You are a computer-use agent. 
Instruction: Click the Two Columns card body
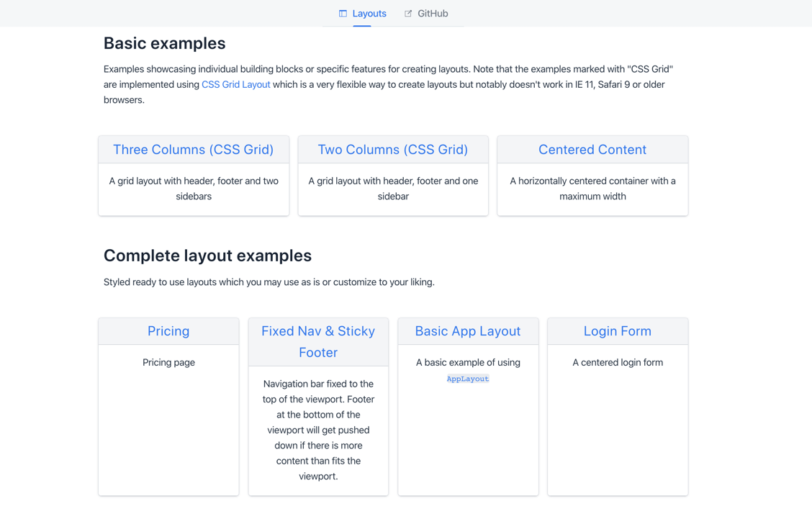tap(393, 189)
